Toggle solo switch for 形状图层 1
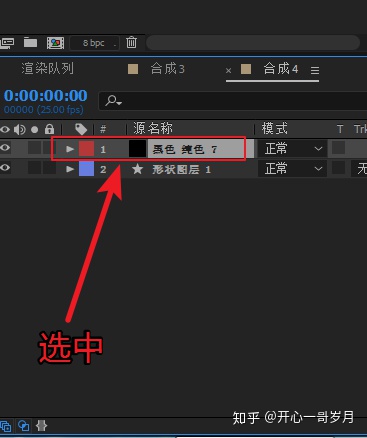The height and width of the screenshot is (438, 367). [x=34, y=168]
